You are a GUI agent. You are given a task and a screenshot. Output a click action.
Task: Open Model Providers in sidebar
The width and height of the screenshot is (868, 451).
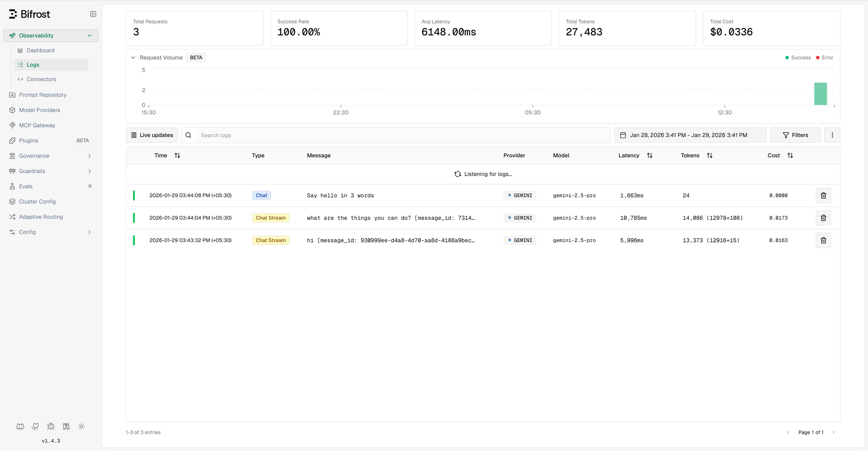pos(39,110)
